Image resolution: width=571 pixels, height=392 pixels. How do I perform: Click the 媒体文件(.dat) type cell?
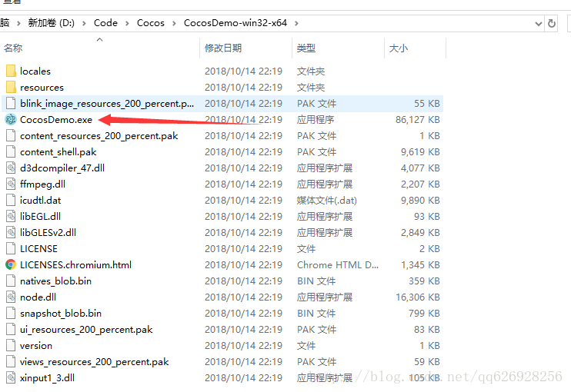326,201
